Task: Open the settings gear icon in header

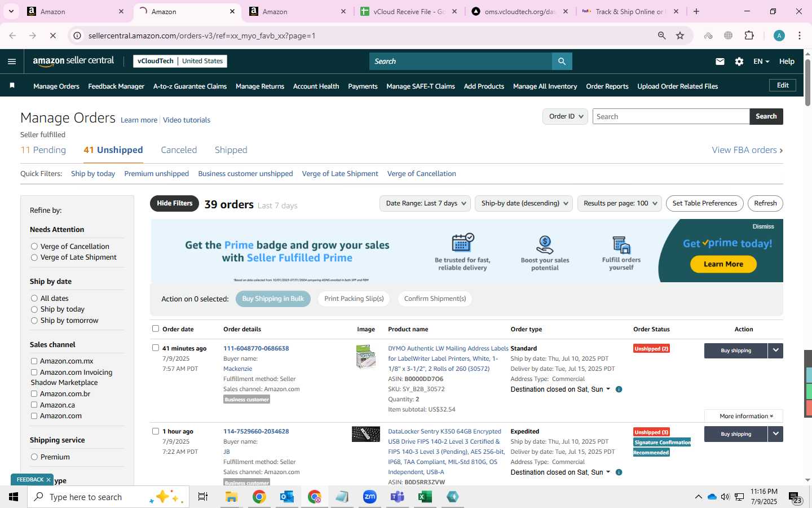Action: pyautogui.click(x=739, y=62)
